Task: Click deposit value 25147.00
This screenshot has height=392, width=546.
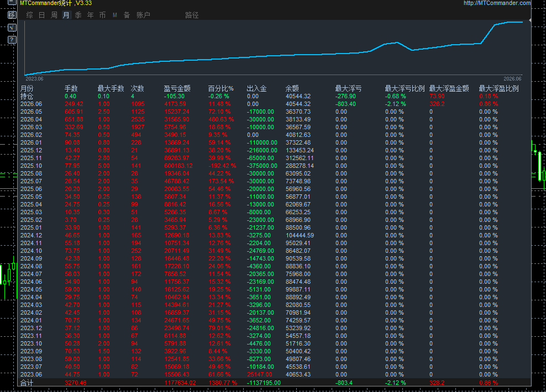Action: pyautogui.click(x=260, y=375)
